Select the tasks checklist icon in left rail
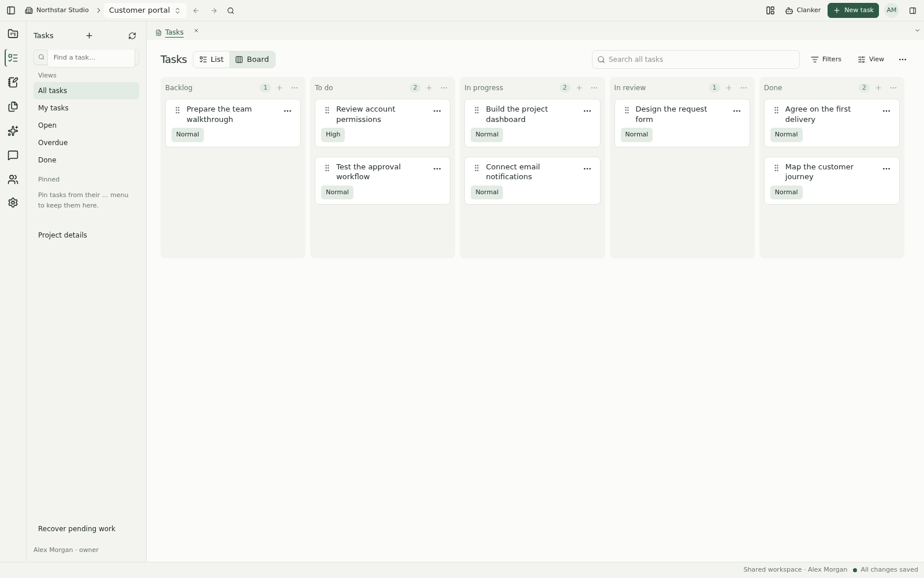This screenshot has height=578, width=924. tap(13, 58)
